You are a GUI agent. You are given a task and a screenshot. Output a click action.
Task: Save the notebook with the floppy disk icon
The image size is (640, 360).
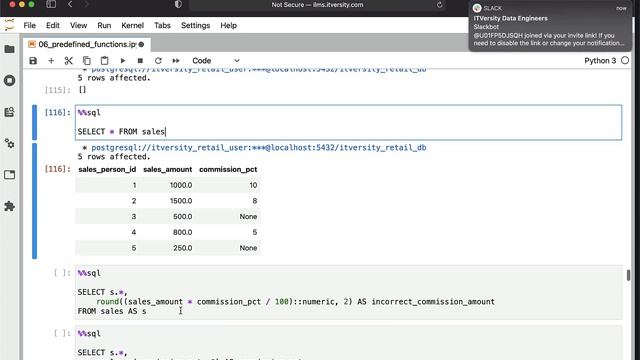[x=33, y=61]
